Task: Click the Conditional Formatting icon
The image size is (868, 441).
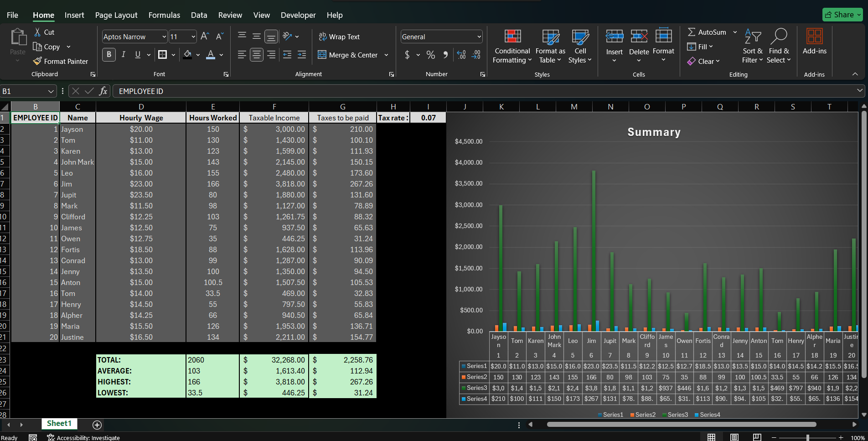Action: pyautogui.click(x=512, y=37)
